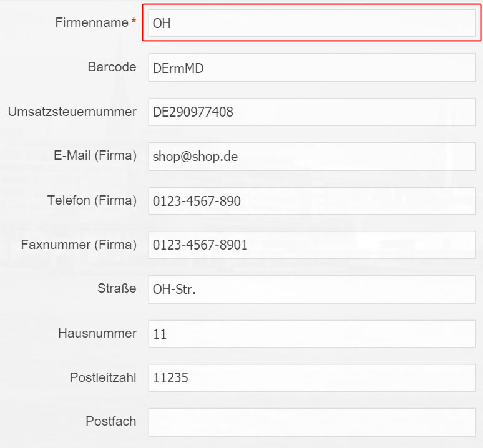483x448 pixels.
Task: Click the E-Mail (Firma) field
Action: 312,157
